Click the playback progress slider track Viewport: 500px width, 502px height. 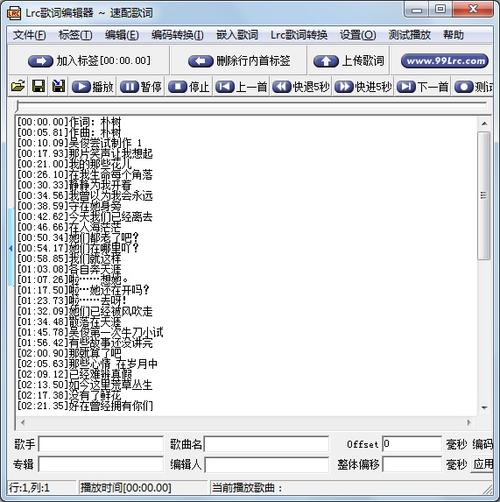(x=252, y=106)
